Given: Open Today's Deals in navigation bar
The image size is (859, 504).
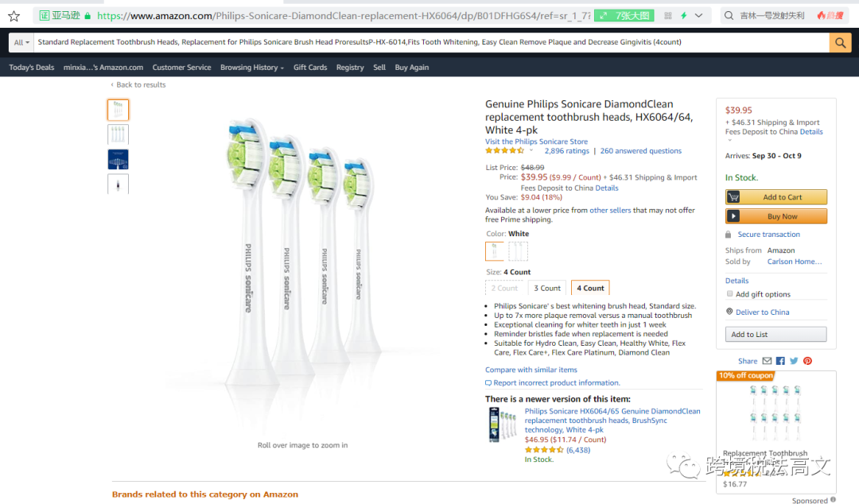Looking at the screenshot, I should 32,68.
